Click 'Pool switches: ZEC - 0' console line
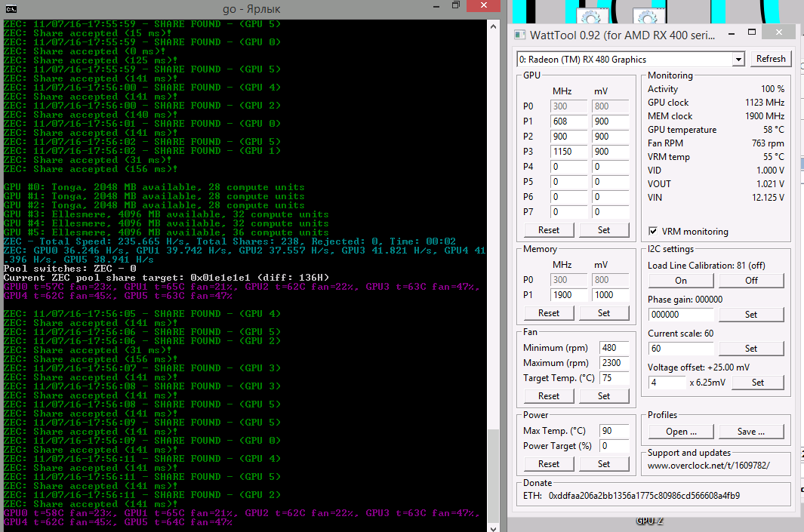Image resolution: width=804 pixels, height=532 pixels. 69,269
